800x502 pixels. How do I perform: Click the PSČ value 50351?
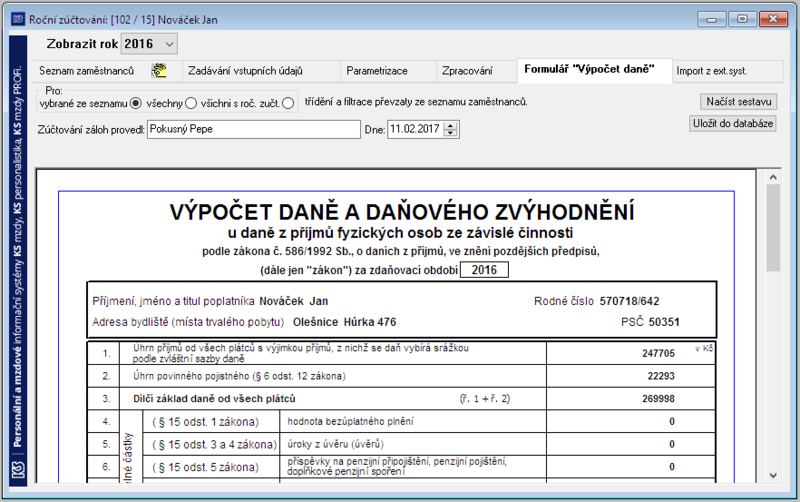click(x=664, y=322)
